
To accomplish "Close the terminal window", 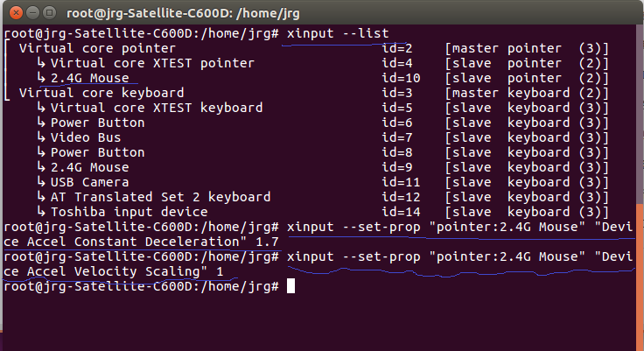I will pyautogui.click(x=16, y=13).
